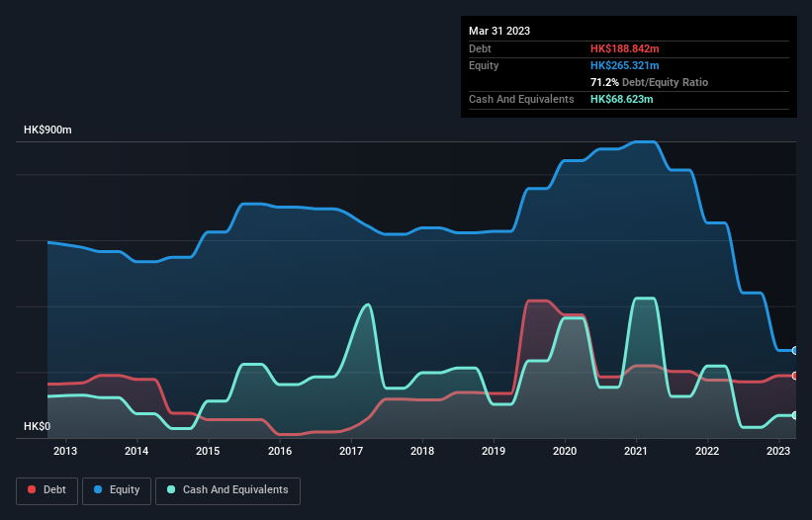Click the 2019 x-axis label

[494, 451]
